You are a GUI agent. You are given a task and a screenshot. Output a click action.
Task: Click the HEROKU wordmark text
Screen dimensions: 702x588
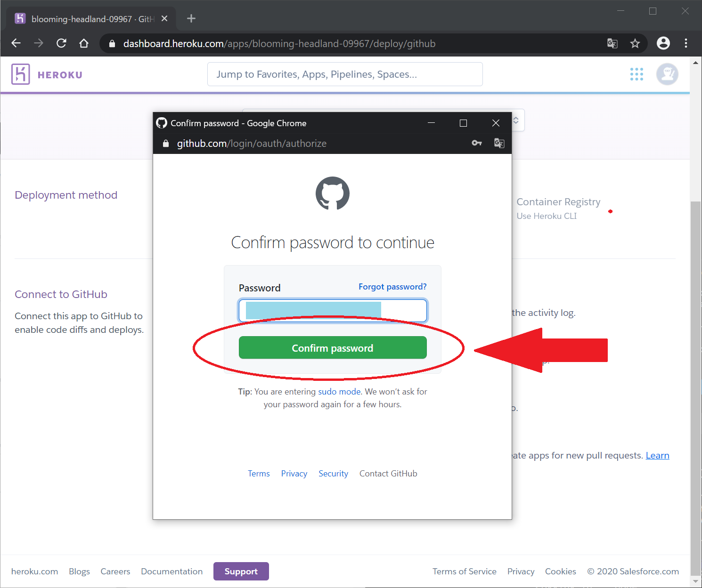60,75
